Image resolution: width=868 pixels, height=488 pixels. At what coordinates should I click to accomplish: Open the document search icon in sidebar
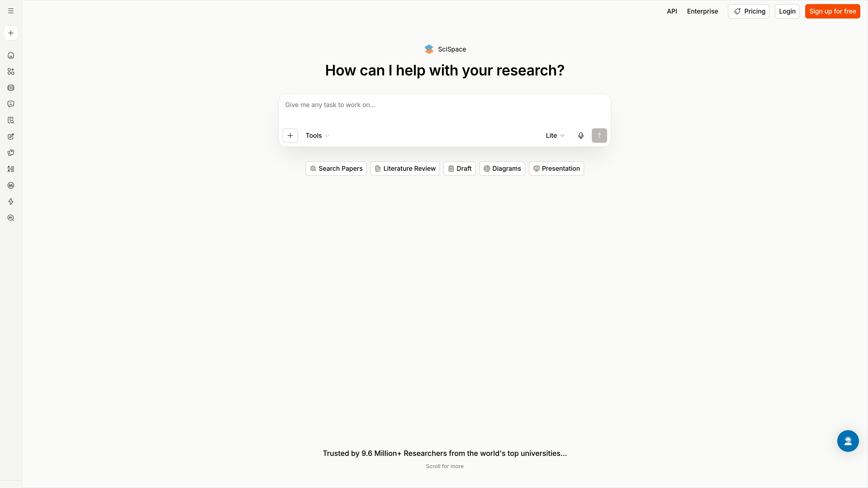pos(11,120)
